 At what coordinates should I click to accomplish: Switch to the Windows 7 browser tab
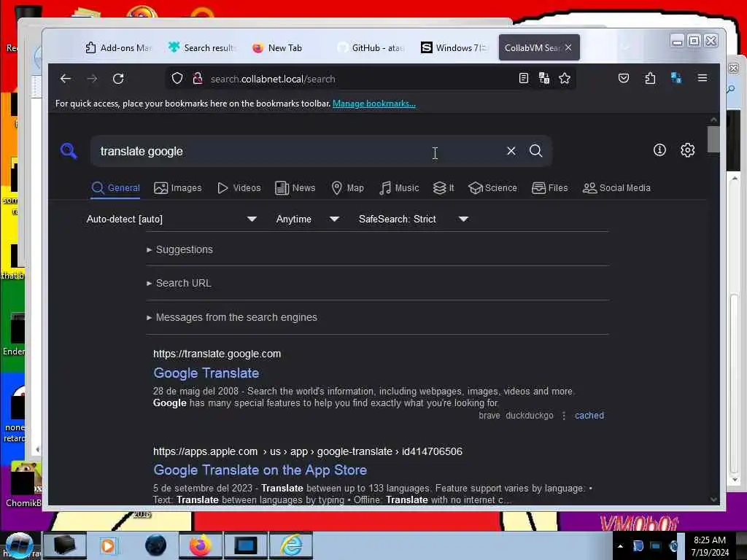click(x=455, y=47)
